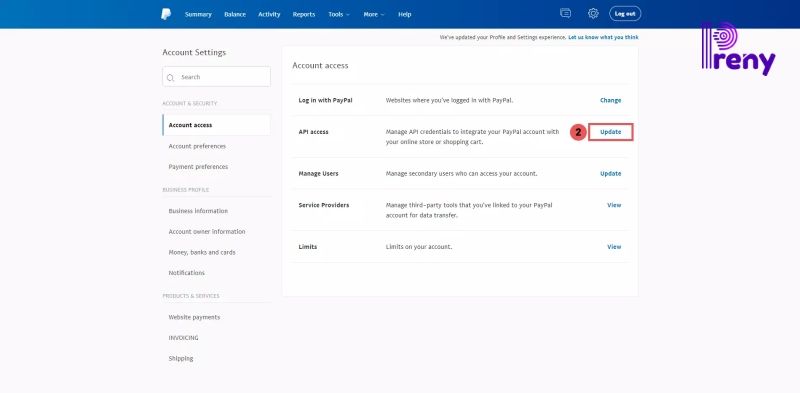Open Shipping in sidebar
Viewport: 800px width, 393px height.
tap(181, 358)
